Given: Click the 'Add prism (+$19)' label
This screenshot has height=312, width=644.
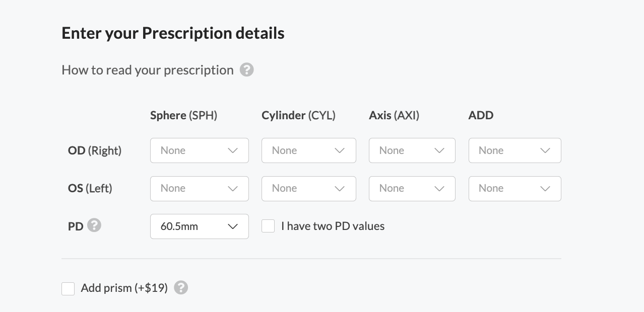Looking at the screenshot, I should (x=124, y=288).
